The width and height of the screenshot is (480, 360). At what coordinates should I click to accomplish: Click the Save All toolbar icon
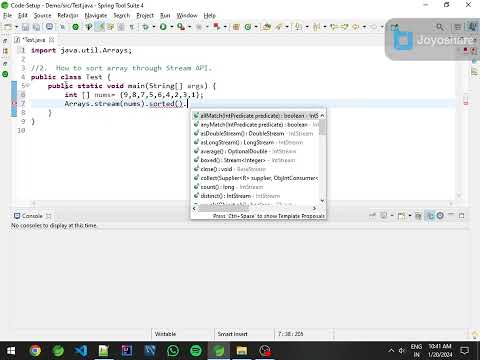(x=36, y=27)
